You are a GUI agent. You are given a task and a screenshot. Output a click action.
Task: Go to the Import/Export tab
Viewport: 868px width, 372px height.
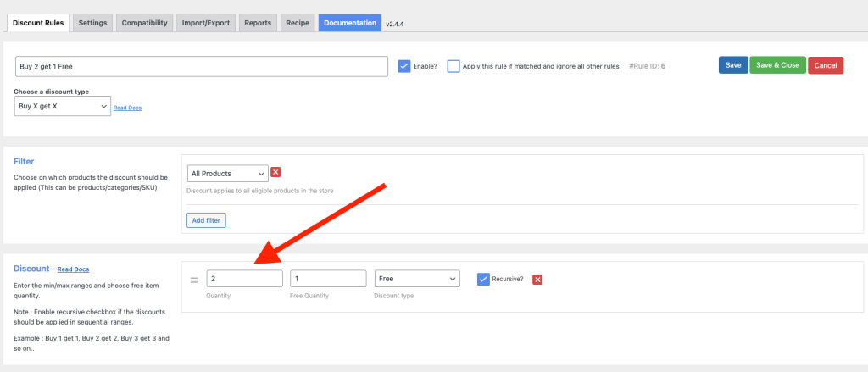pyautogui.click(x=206, y=23)
